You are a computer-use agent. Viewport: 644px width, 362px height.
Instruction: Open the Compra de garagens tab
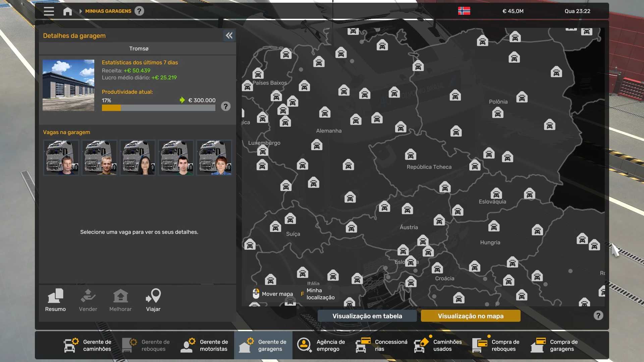pos(555,345)
